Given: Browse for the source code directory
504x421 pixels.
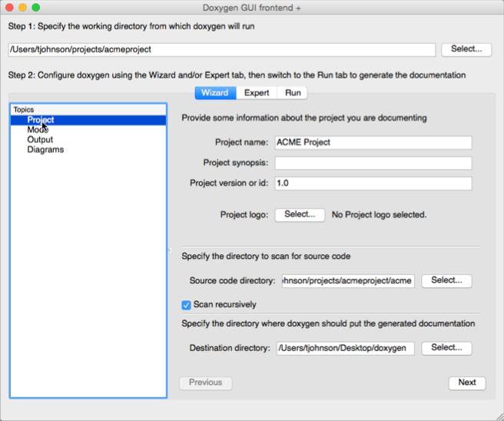Looking at the screenshot, I should 446,280.
